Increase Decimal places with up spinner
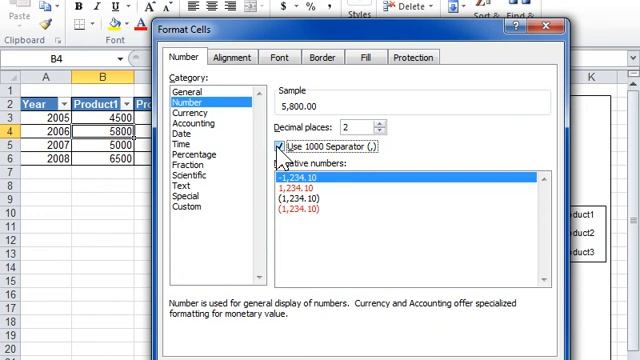This screenshot has height=360, width=640. point(380,124)
